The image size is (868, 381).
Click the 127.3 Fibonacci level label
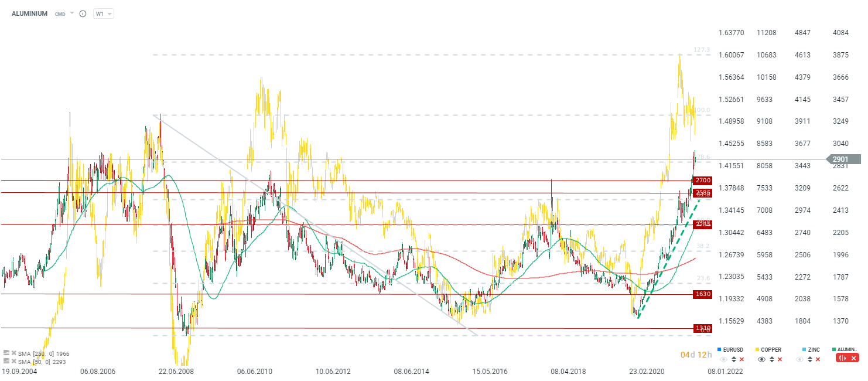(702, 50)
